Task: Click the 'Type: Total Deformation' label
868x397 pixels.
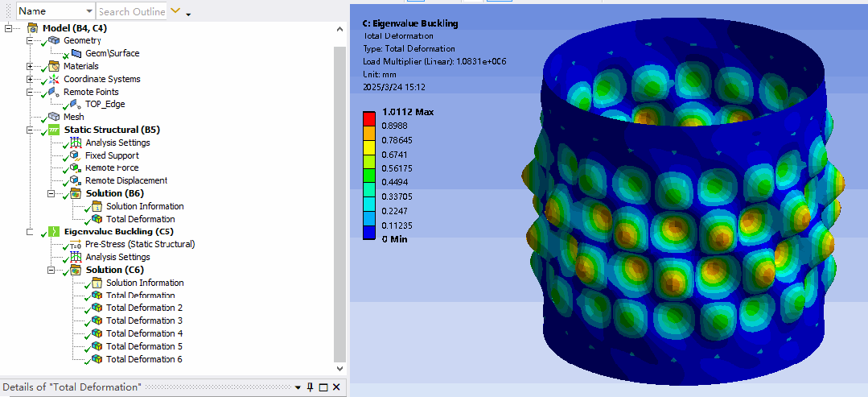Action: coord(409,49)
